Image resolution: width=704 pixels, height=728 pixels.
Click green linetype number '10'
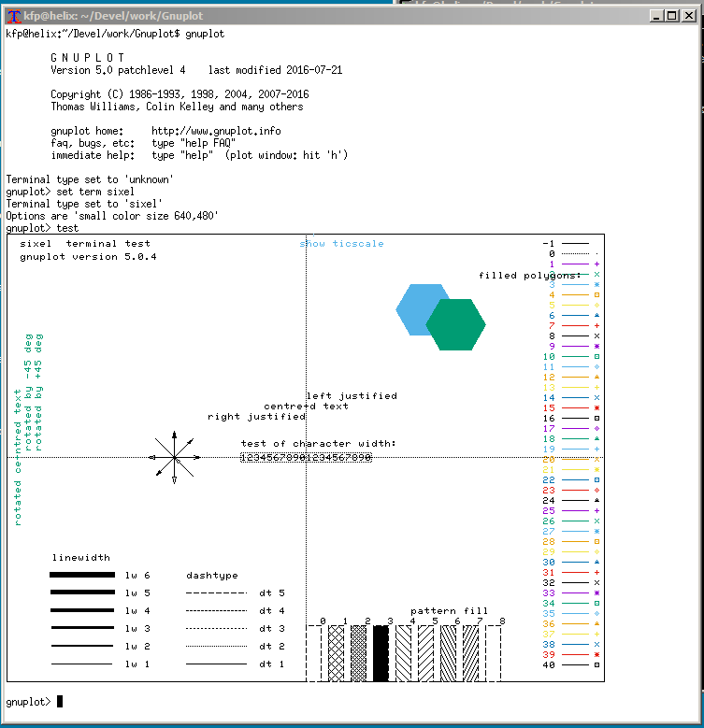tap(549, 357)
